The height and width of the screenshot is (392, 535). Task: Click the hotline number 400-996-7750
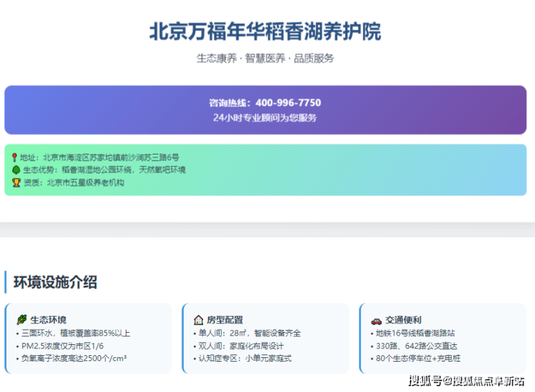pyautogui.click(x=288, y=103)
